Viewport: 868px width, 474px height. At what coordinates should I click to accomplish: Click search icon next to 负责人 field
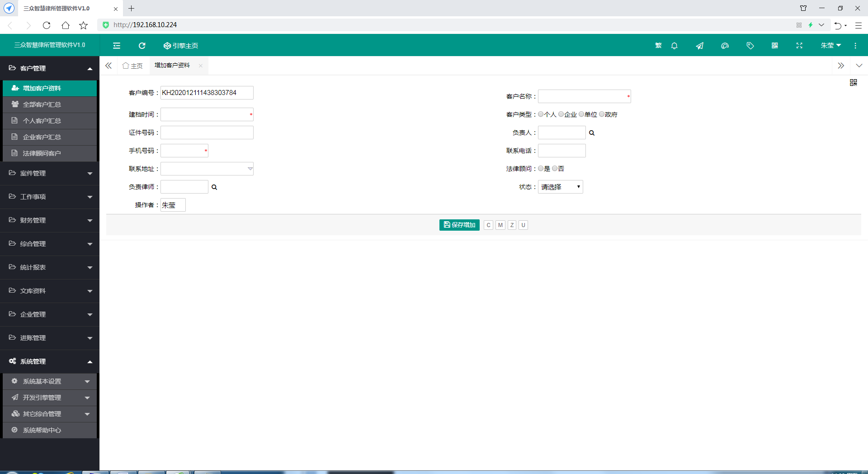pos(592,133)
